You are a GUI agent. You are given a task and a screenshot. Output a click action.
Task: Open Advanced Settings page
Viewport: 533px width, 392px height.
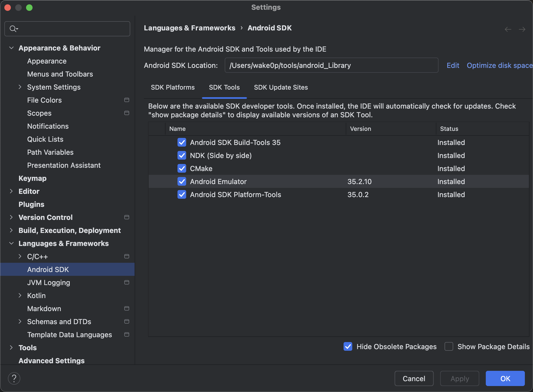tap(52, 361)
